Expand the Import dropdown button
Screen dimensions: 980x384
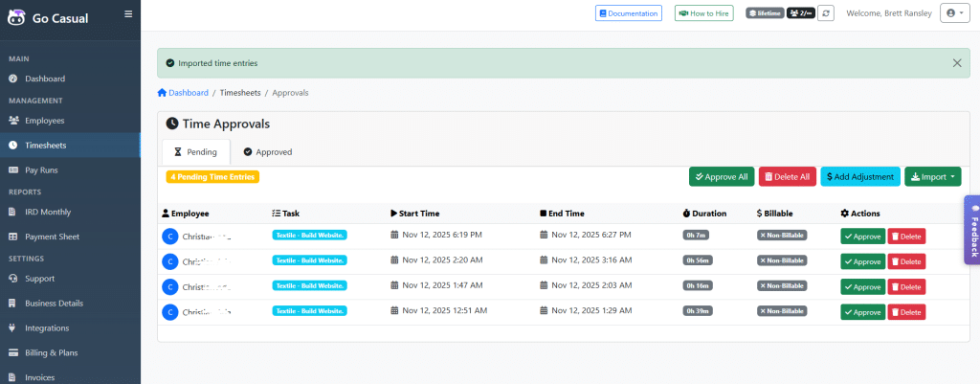click(932, 177)
